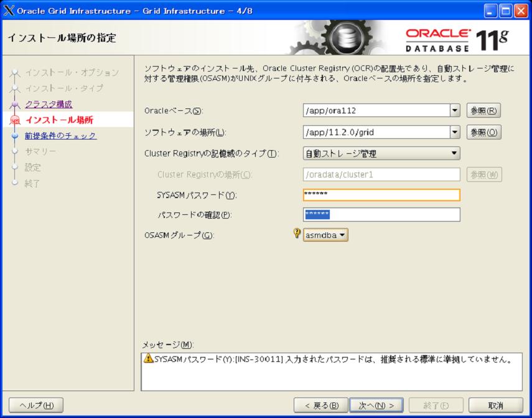This screenshot has height=418, width=532.
Task: Focus the SYSASMパスワード input field
Action: (x=381, y=195)
